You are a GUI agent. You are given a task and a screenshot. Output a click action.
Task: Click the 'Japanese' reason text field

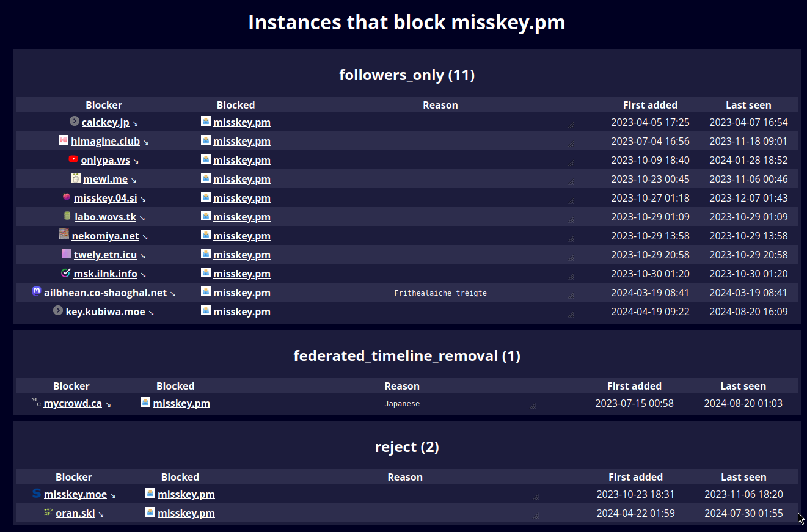[402, 404]
